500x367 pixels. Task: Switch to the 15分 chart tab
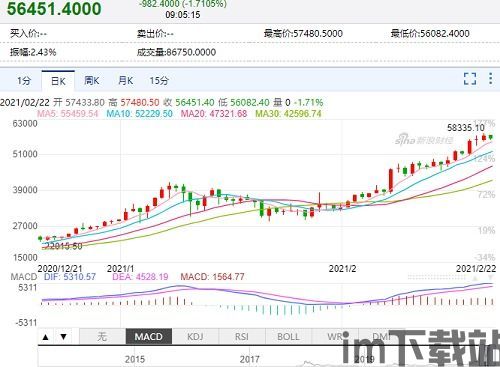tap(159, 81)
